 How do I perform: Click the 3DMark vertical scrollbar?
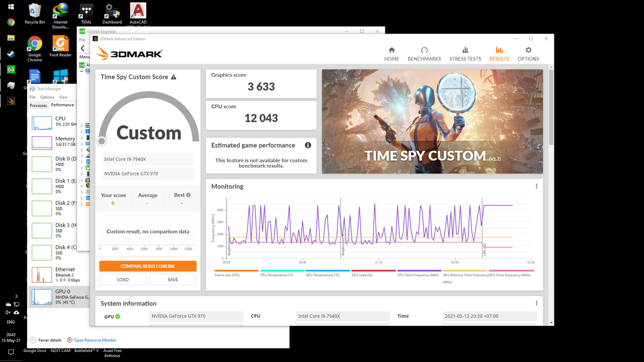(551, 107)
